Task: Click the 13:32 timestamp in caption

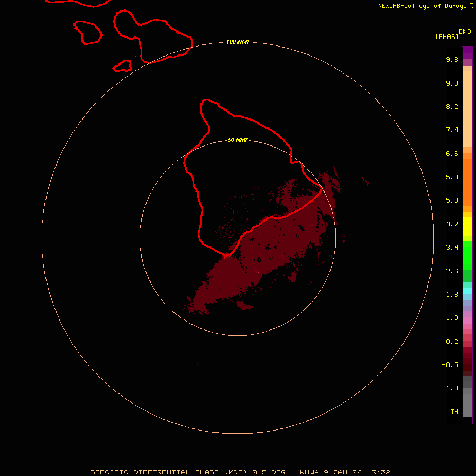Action: tap(378, 472)
